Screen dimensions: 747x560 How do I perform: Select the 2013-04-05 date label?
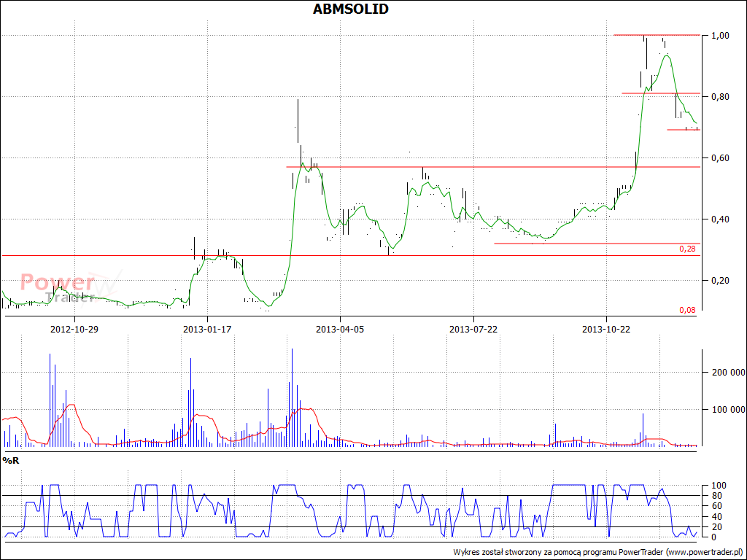coord(340,329)
